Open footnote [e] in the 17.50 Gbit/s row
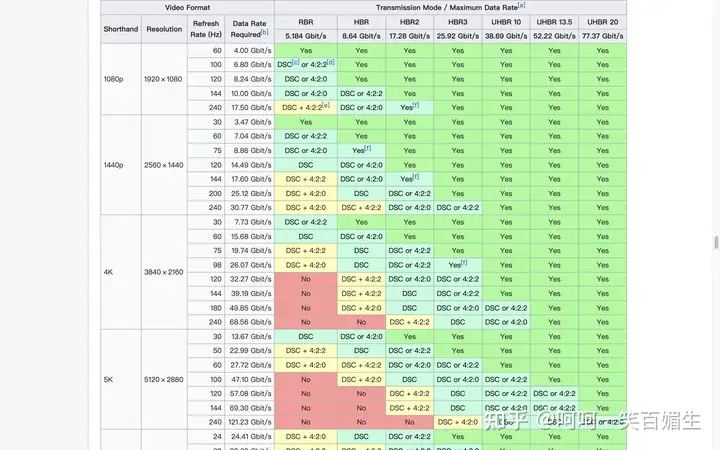Image resolution: width=720 pixels, height=450 pixels. [326, 105]
